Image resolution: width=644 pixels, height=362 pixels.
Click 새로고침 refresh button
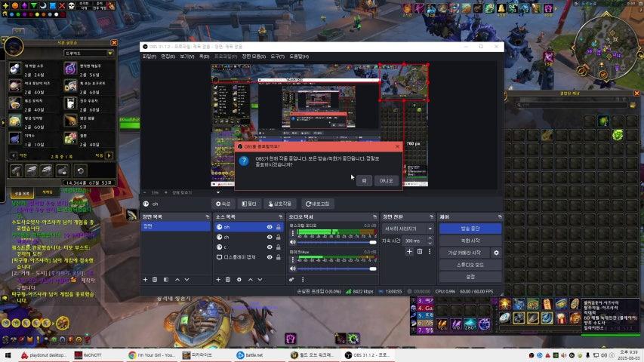(x=318, y=204)
